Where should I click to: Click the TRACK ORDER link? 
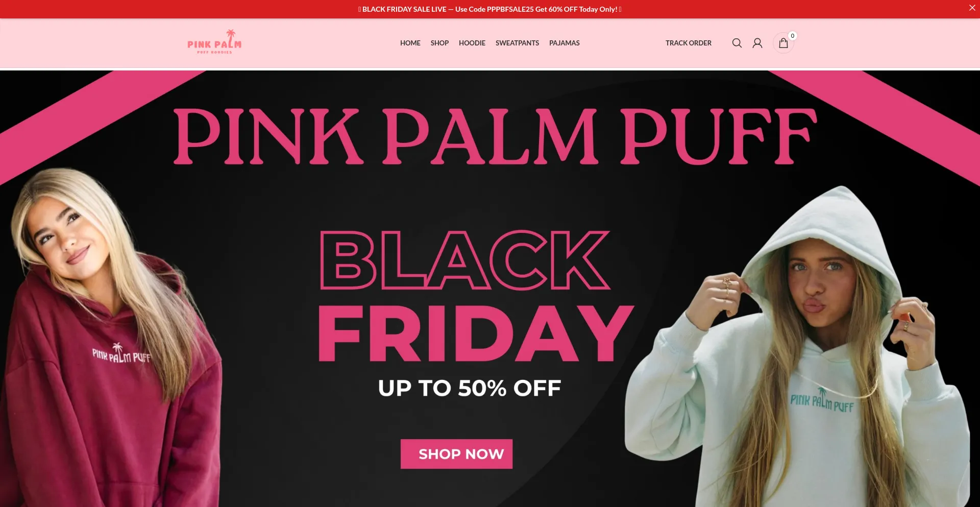pyautogui.click(x=689, y=43)
